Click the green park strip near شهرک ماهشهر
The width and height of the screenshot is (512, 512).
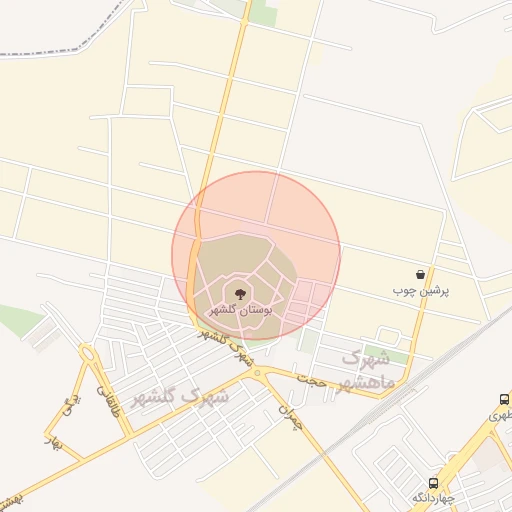click(387, 355)
